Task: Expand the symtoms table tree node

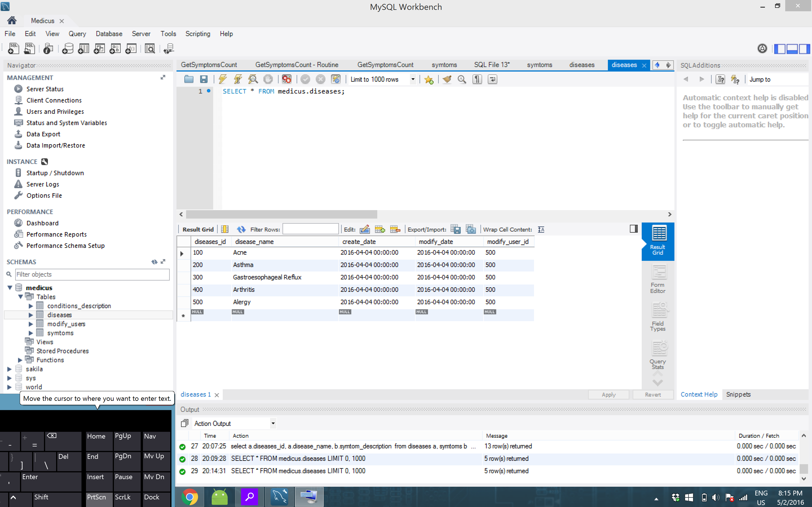Action: [31, 333]
